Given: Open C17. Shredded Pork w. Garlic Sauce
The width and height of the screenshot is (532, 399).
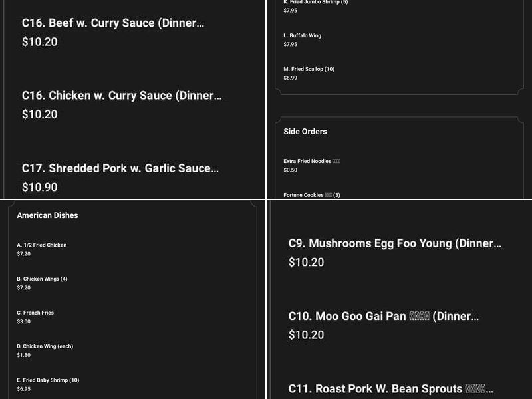Looking at the screenshot, I should point(120,168).
